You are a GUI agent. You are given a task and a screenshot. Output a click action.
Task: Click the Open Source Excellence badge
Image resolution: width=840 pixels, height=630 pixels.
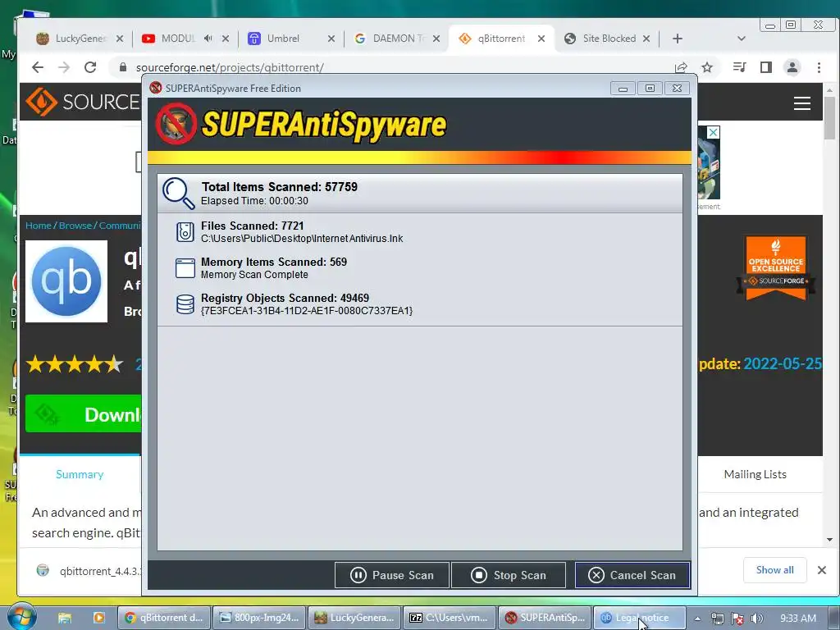click(x=776, y=267)
